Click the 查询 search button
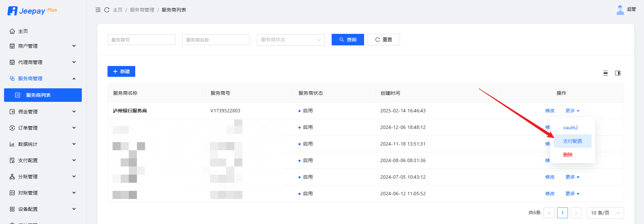This screenshot has width=644, height=224. 348,40
